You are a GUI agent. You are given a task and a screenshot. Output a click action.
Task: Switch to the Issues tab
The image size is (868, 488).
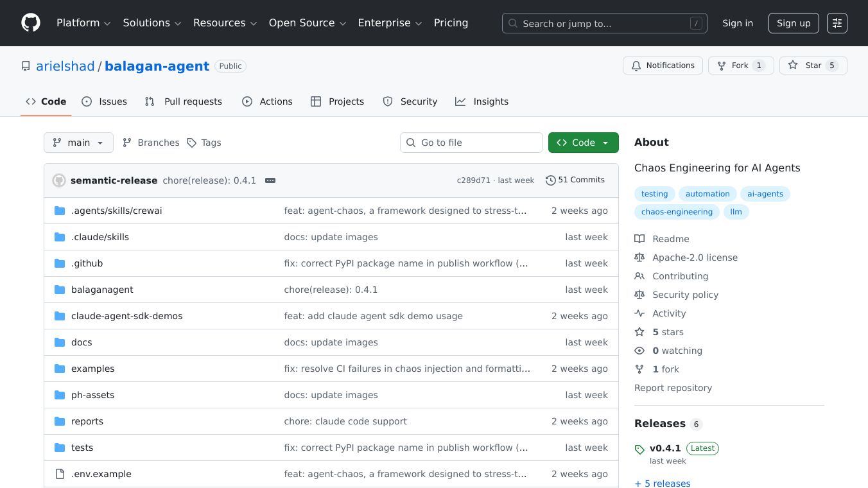[105, 101]
